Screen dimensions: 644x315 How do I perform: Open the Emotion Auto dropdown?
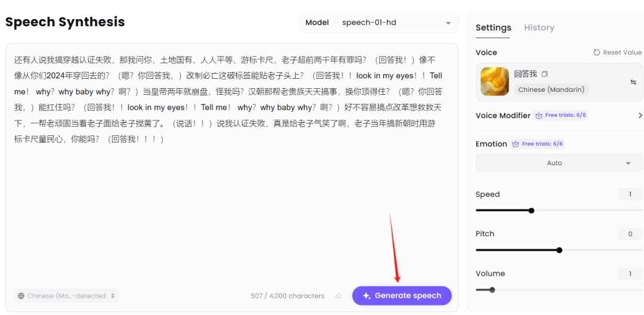pos(559,163)
